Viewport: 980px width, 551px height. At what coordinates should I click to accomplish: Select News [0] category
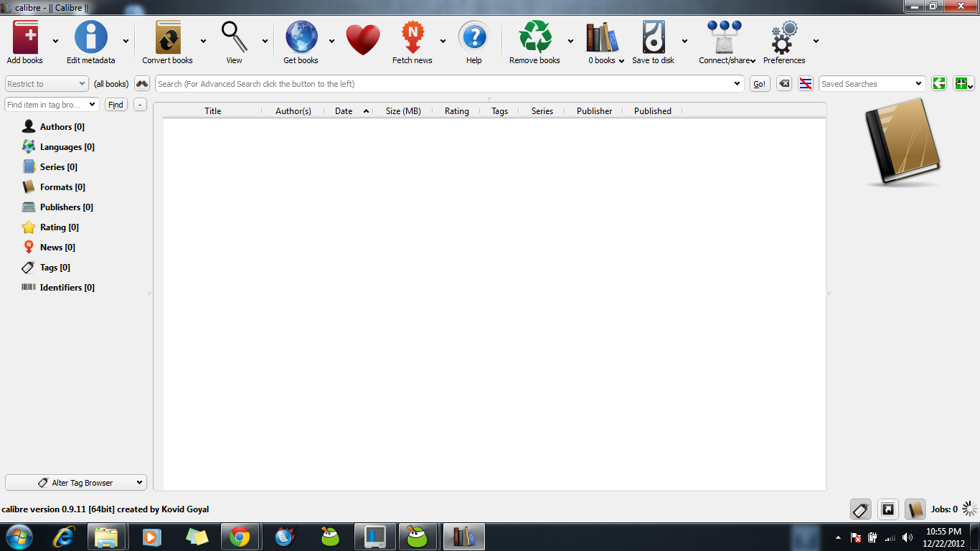pyautogui.click(x=57, y=248)
